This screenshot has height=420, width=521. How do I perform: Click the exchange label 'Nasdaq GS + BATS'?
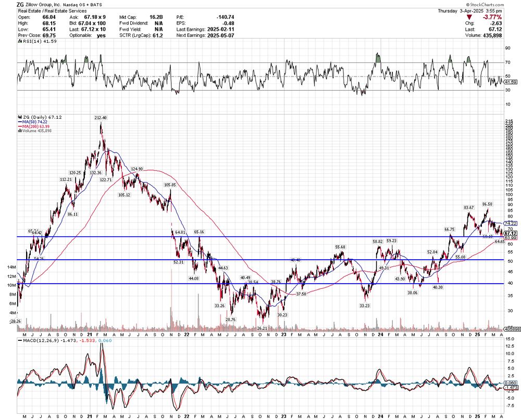(x=83, y=5)
